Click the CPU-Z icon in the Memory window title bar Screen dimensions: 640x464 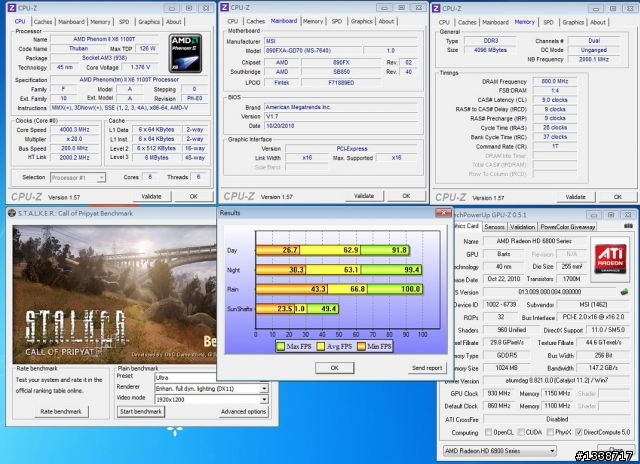(436, 8)
